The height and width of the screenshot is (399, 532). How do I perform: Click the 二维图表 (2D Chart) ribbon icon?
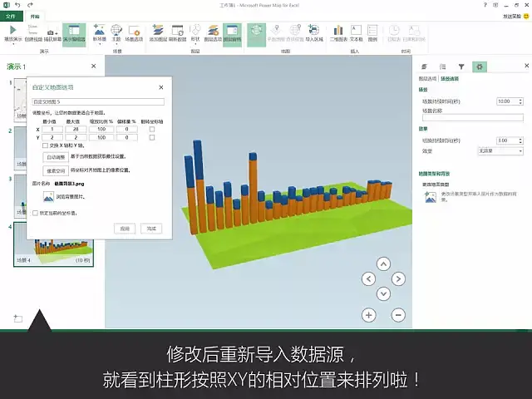[338, 32]
